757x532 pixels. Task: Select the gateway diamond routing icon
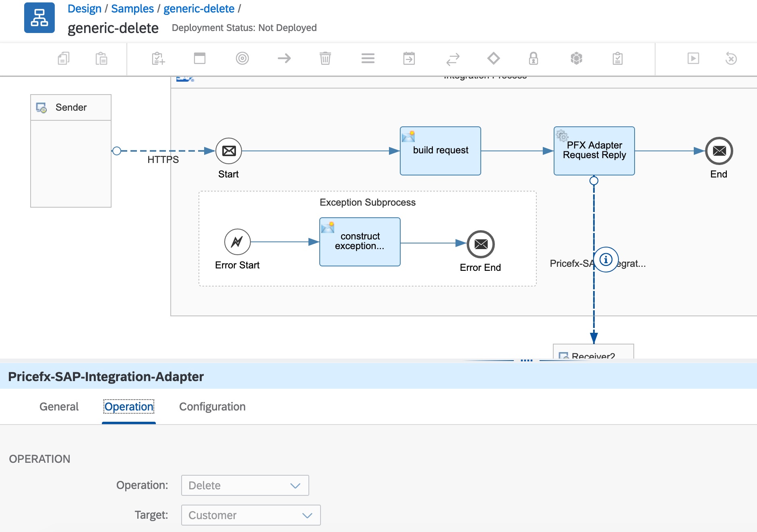coord(493,59)
